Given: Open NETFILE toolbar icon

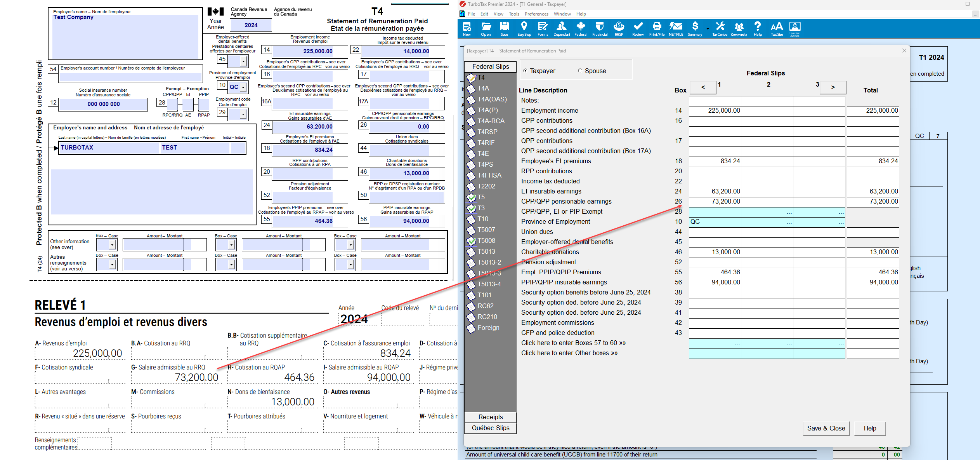Looking at the screenshot, I should point(676,29).
